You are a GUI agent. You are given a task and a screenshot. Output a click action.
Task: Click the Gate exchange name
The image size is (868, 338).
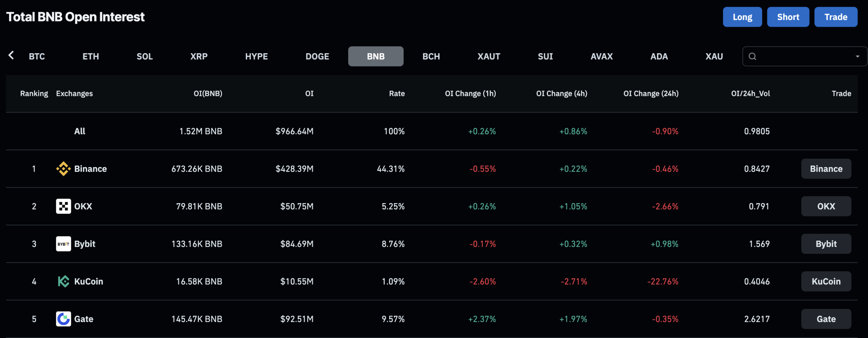pyautogui.click(x=84, y=319)
